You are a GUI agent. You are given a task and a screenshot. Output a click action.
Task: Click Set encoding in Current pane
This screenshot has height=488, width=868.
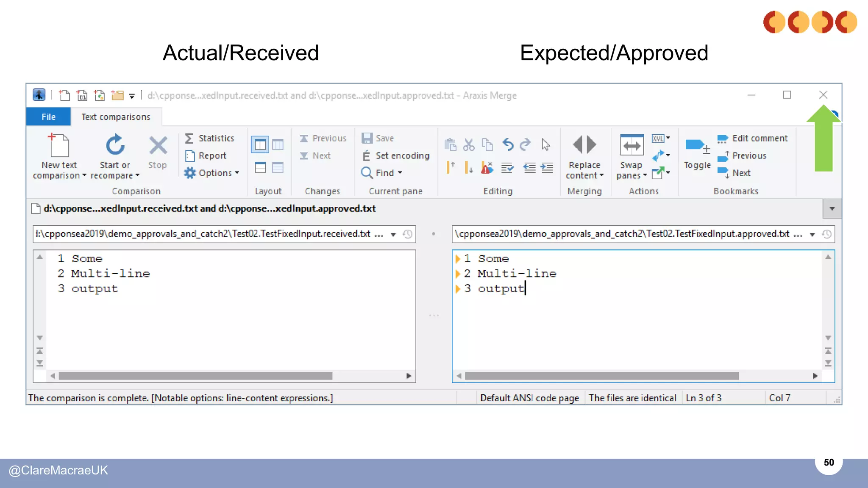[395, 156]
